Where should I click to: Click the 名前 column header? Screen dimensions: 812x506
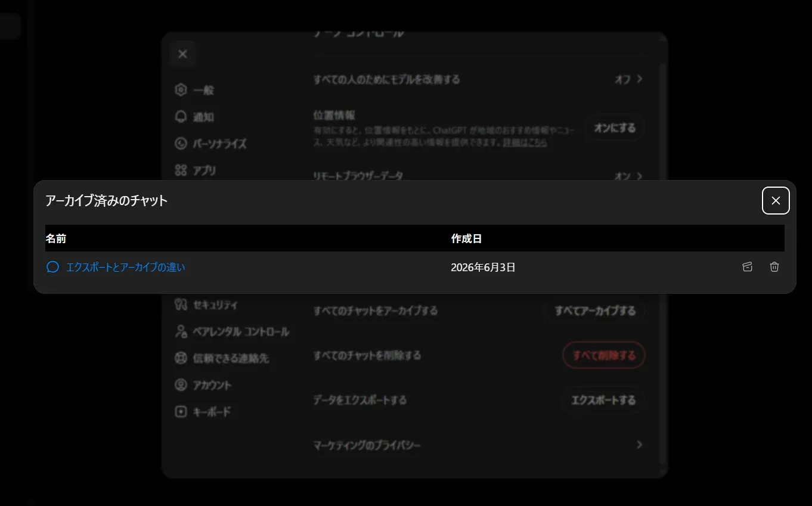56,238
